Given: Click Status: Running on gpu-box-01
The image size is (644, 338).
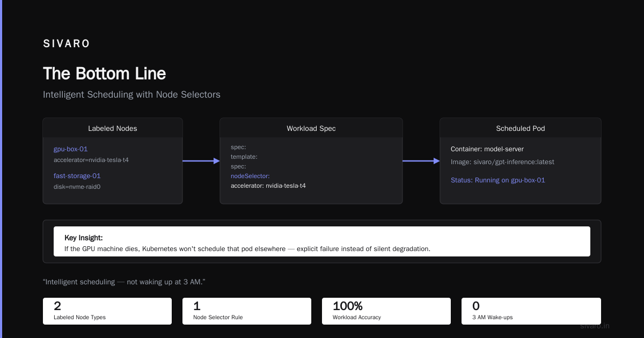Looking at the screenshot, I should click(498, 180).
